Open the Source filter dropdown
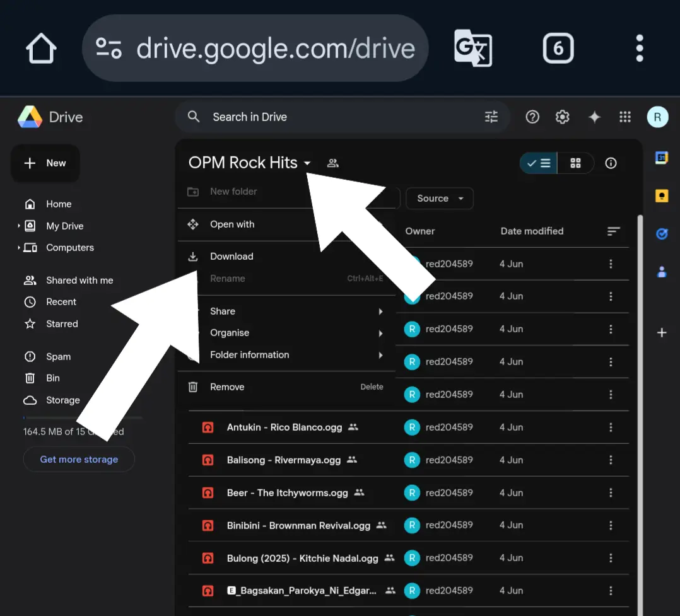Viewport: 680px width, 616px height. tap(439, 199)
